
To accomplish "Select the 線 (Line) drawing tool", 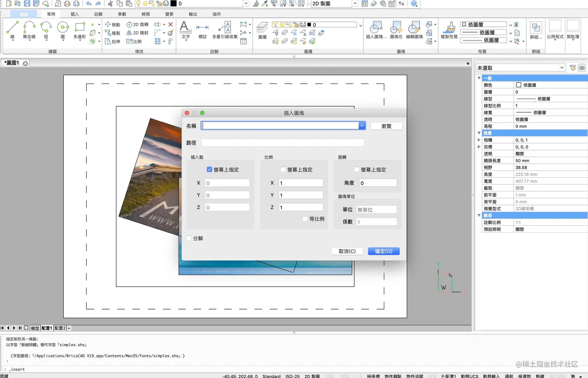I will pos(12,30).
